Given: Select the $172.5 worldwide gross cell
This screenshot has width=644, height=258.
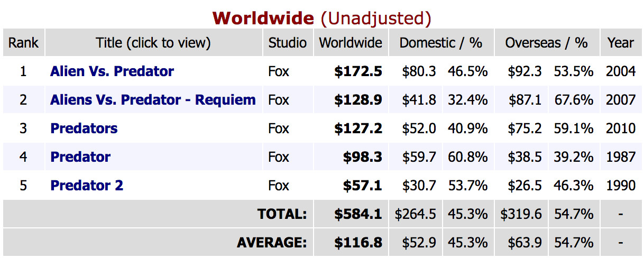Looking at the screenshot, I should coord(358,71).
